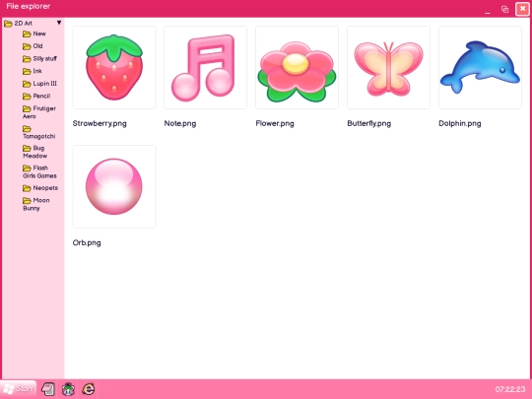Click the Dolphin.png file name label

(460, 123)
